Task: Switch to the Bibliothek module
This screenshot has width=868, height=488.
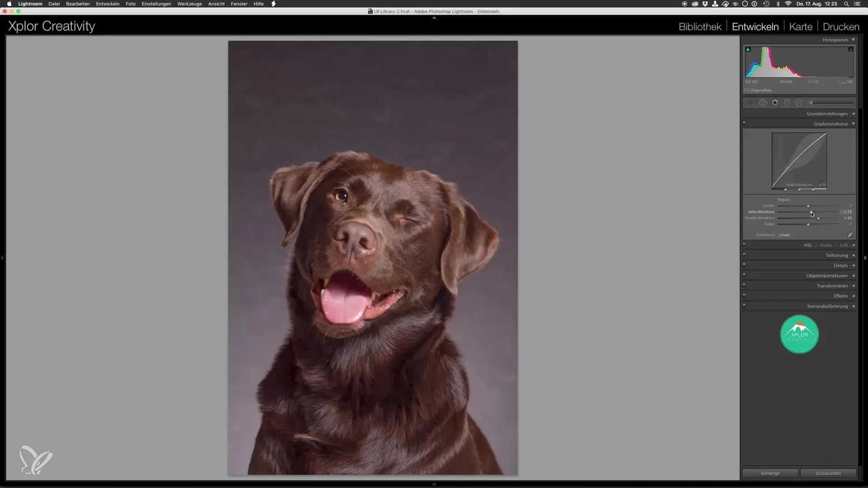Action: (700, 27)
